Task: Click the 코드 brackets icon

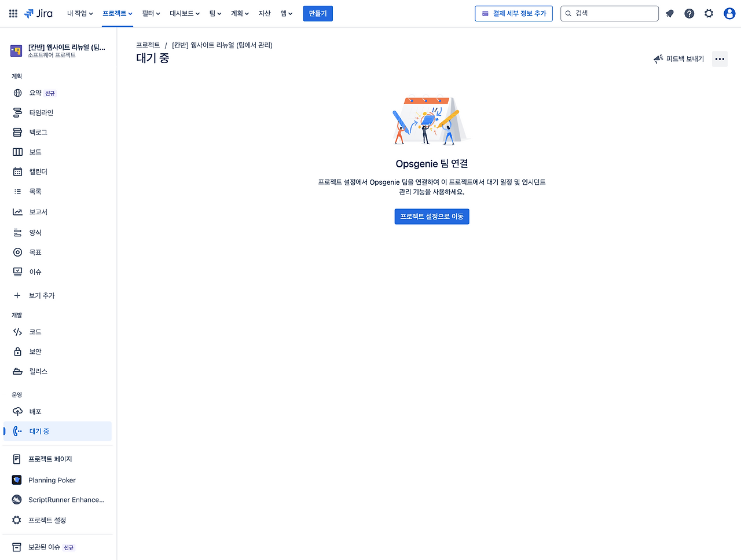Action: coord(17,332)
